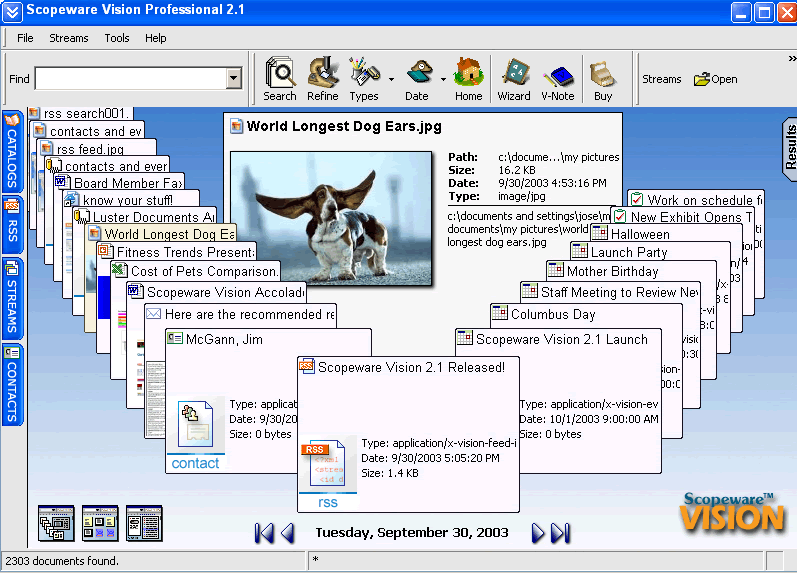797x573 pixels.
Task: Switch to the CATALOGS side tab
Action: coord(12,152)
